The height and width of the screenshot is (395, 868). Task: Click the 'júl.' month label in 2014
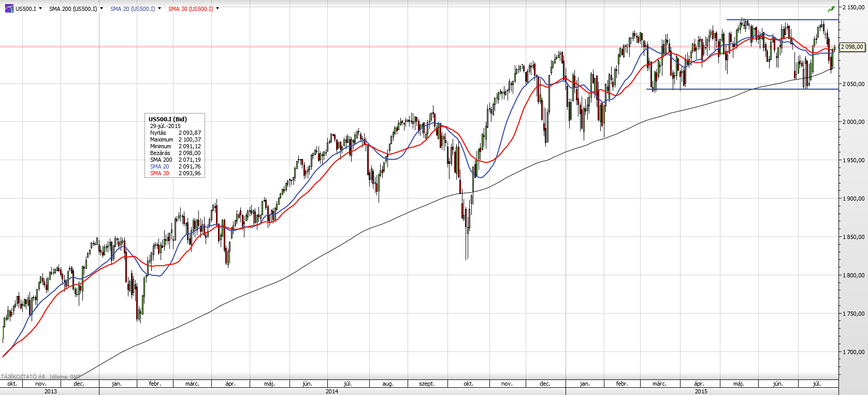(x=348, y=384)
